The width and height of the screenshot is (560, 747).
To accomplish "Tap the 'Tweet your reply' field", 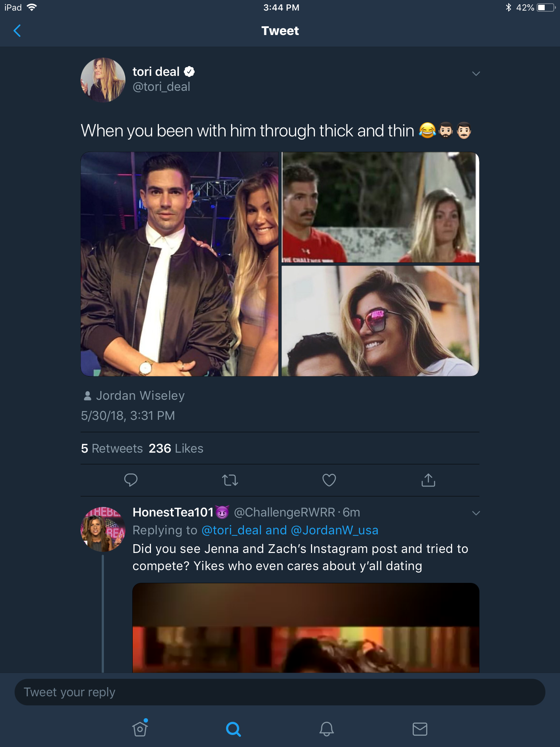I will pyautogui.click(x=280, y=692).
